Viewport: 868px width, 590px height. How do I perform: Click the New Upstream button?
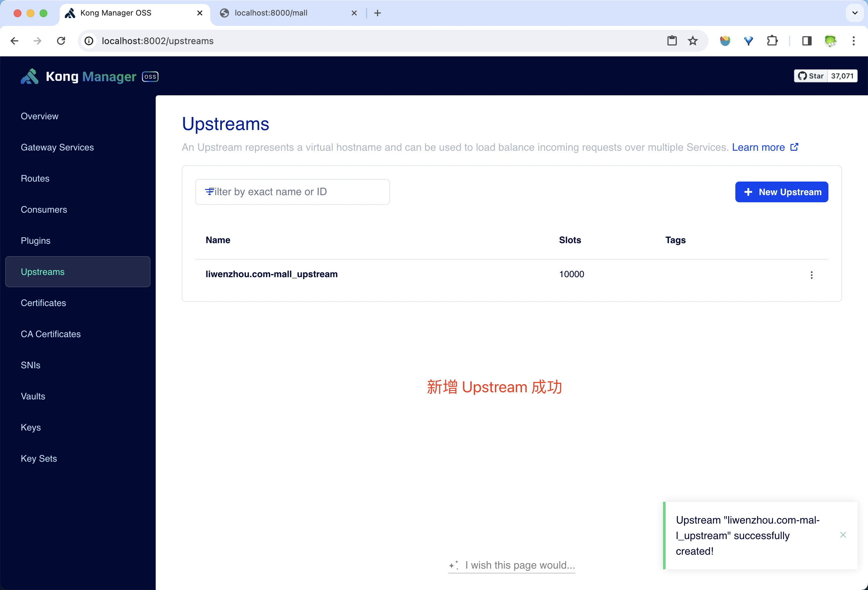click(782, 192)
